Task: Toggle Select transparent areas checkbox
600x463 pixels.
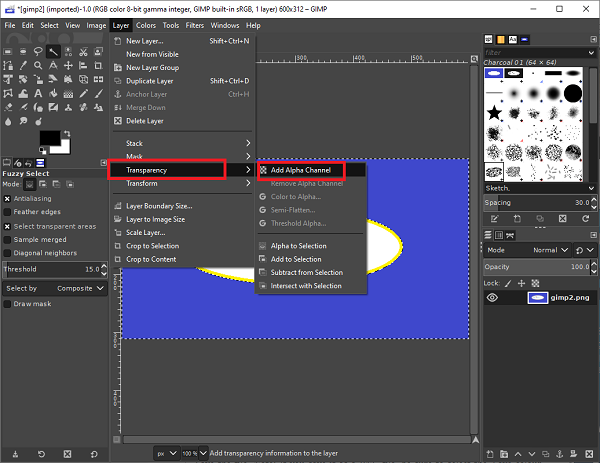Action: pyautogui.click(x=7, y=227)
